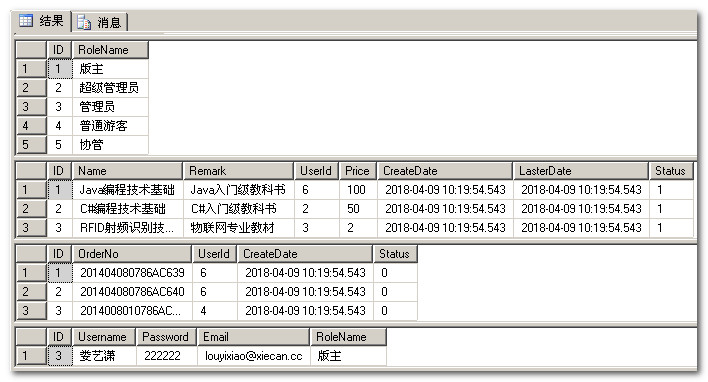This screenshot has height=382, width=708.
Task: Select row header 3 in orders grid
Action: (x=31, y=311)
